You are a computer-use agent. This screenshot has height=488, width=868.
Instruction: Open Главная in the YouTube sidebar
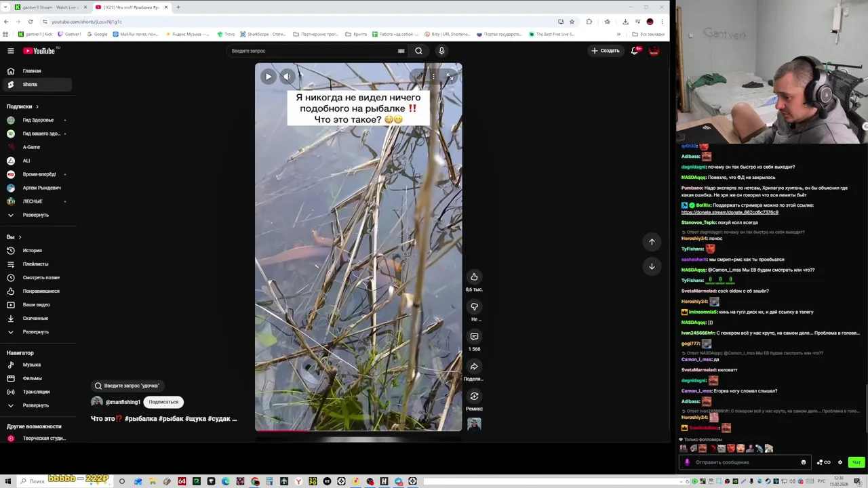(x=37, y=71)
